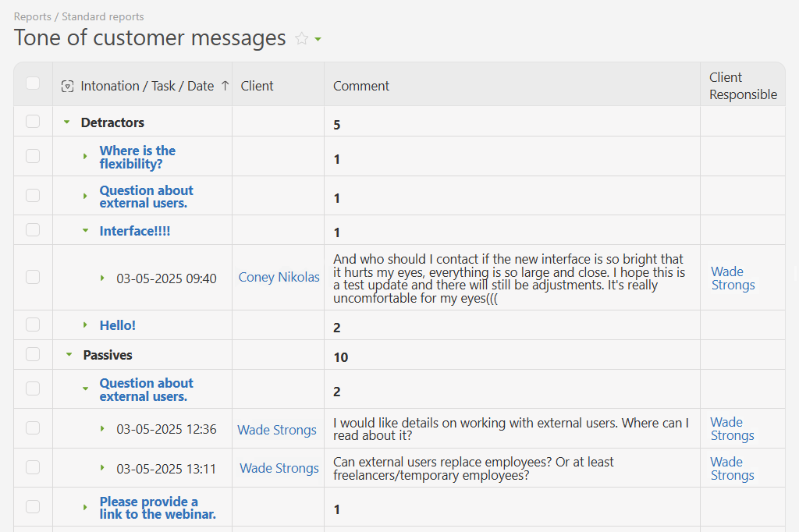
Task: Open Reports in the breadcrumb
Action: tap(33, 16)
